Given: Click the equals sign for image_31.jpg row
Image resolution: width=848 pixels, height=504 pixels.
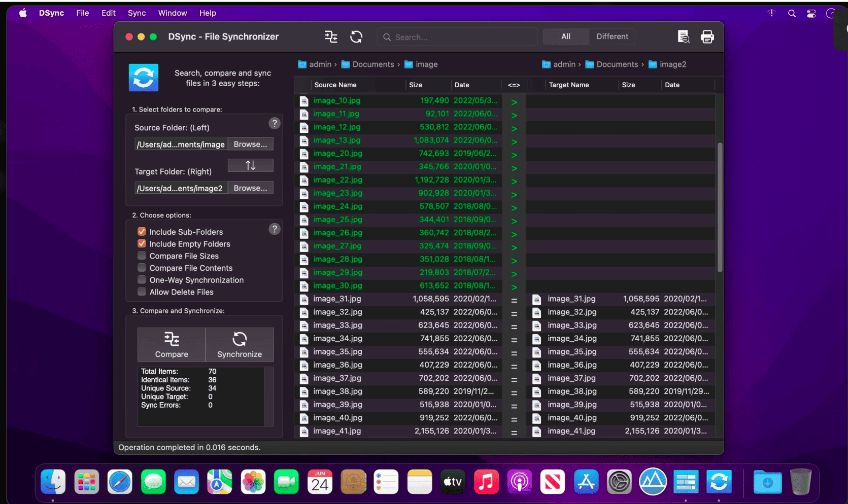Looking at the screenshot, I should [514, 300].
